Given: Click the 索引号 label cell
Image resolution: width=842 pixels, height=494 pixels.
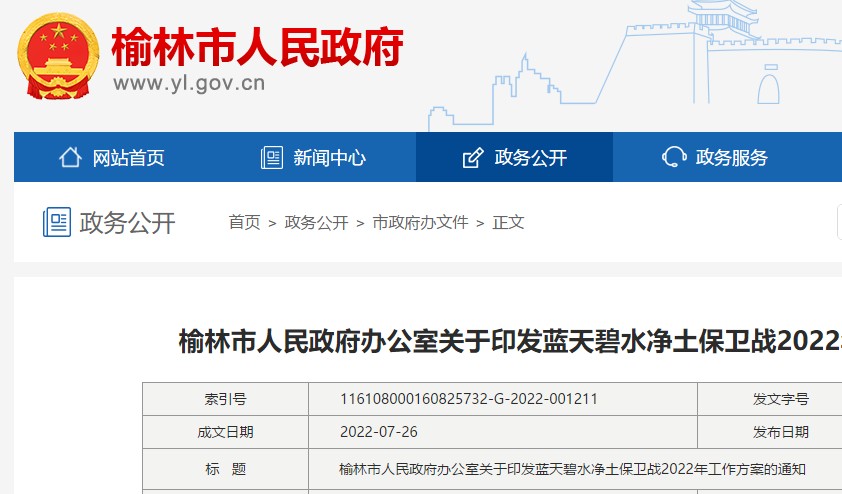Looking at the screenshot, I should 226,399.
